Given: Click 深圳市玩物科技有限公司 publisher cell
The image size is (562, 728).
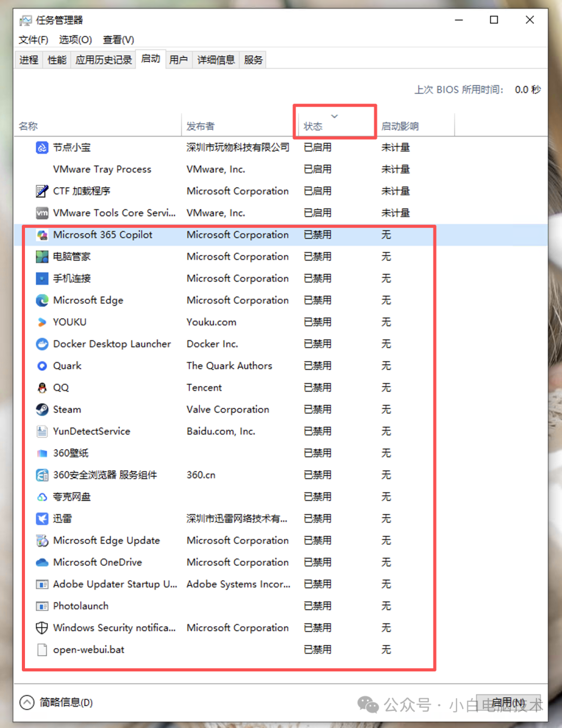Looking at the screenshot, I should click(238, 148).
